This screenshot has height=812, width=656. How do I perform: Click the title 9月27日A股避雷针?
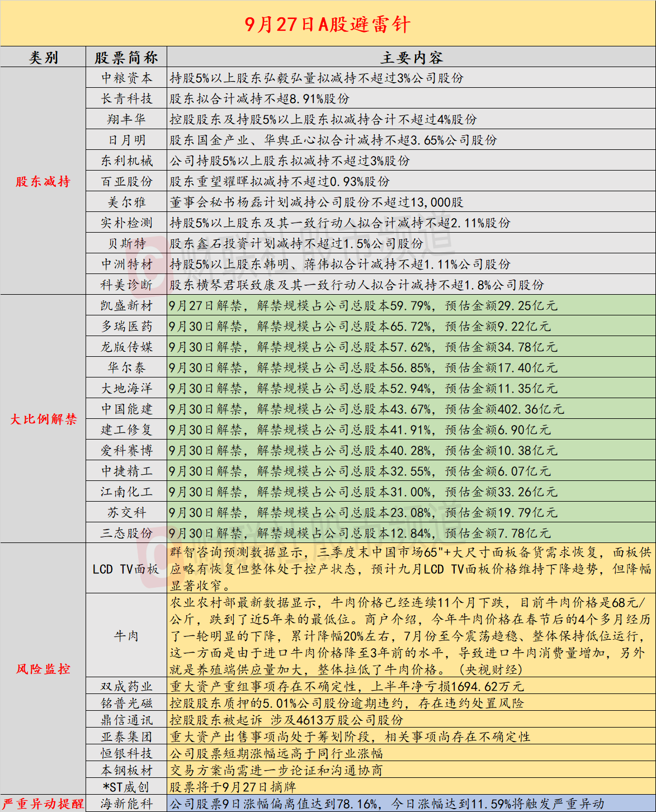328,25
